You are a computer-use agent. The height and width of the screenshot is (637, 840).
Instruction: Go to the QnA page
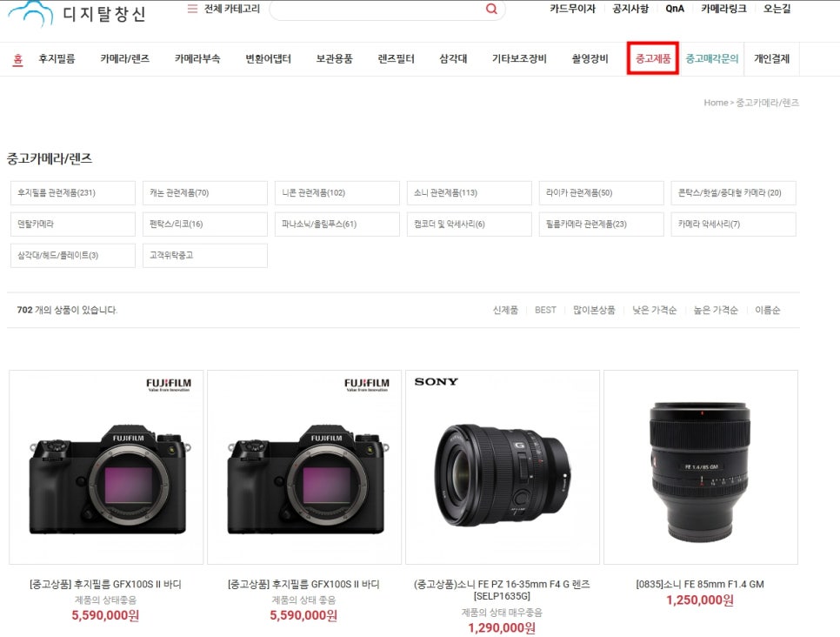675,9
